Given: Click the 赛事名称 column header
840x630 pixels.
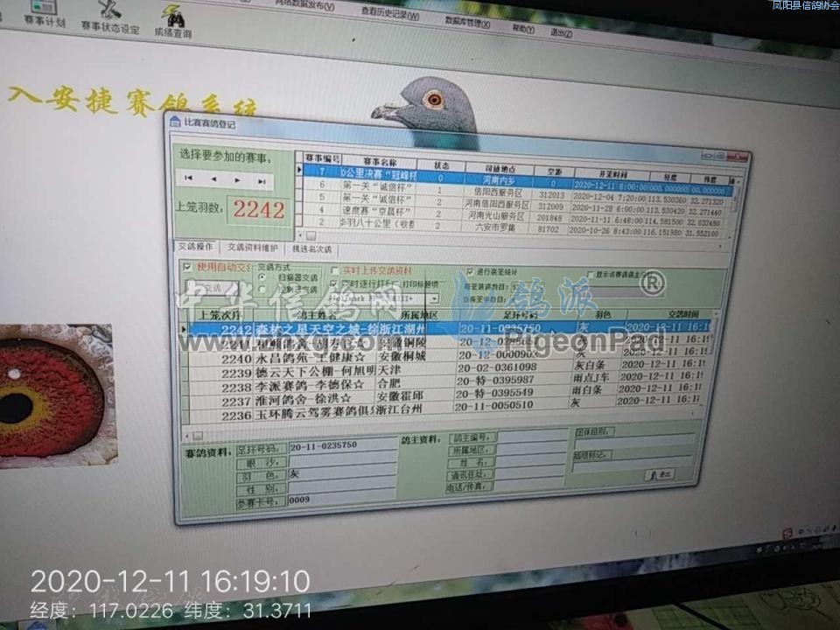Looking at the screenshot, I should coord(379,161).
